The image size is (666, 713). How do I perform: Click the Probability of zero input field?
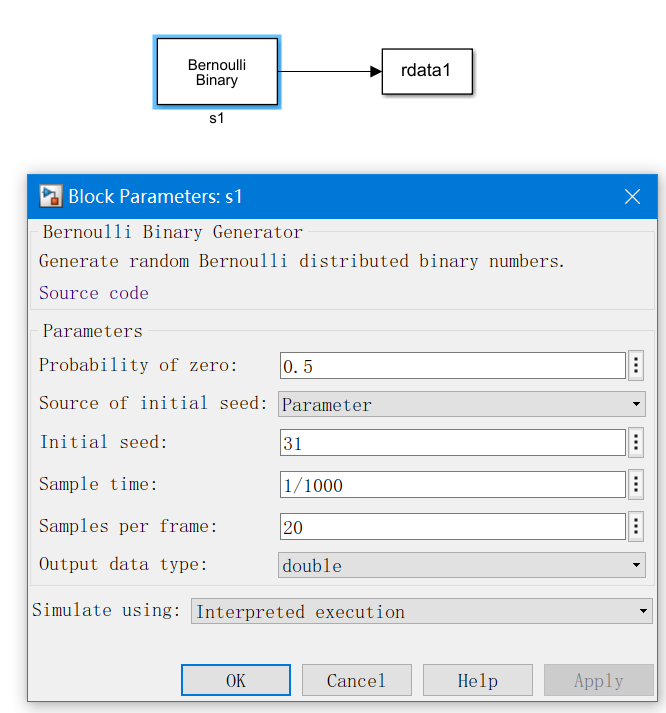click(453, 366)
